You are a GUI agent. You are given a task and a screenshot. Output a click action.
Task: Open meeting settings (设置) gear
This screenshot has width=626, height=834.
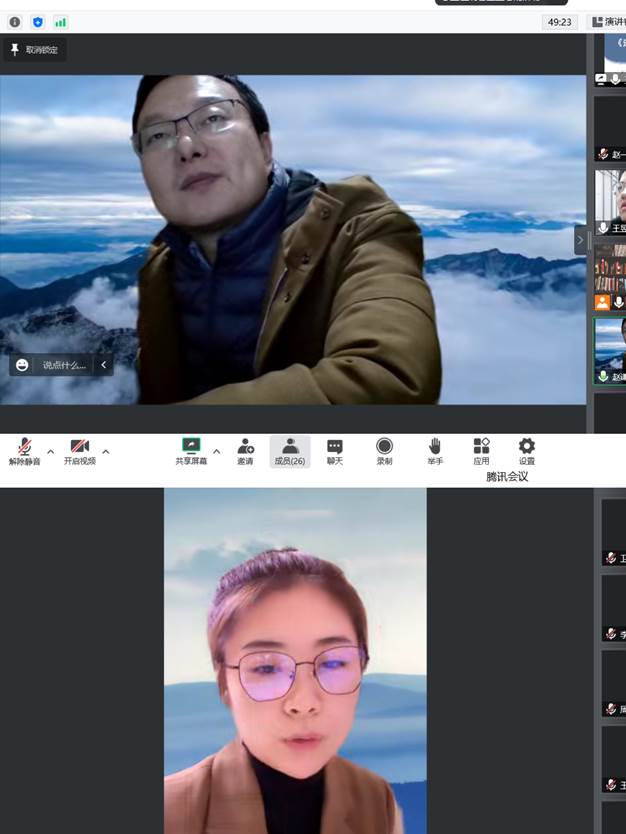click(x=526, y=450)
